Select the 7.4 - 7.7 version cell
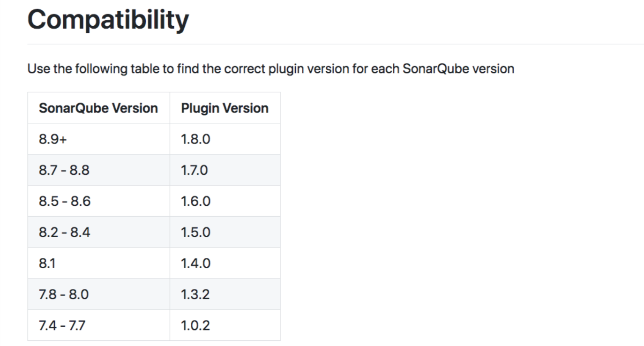 coord(98,325)
